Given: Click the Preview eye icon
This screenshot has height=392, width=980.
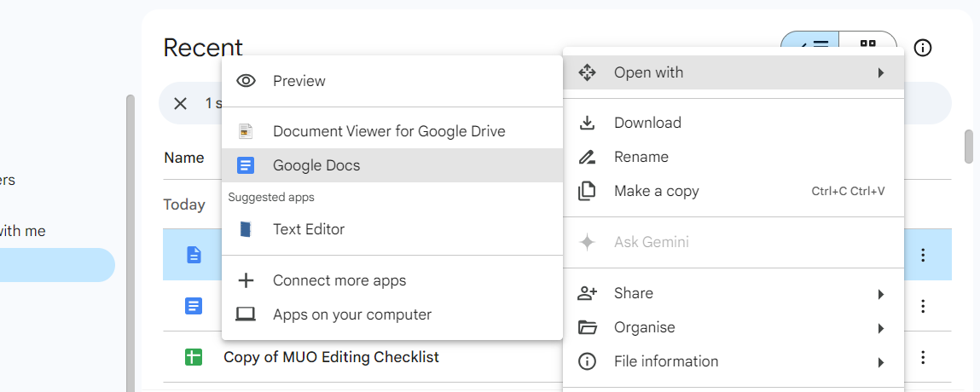Looking at the screenshot, I should [x=246, y=80].
